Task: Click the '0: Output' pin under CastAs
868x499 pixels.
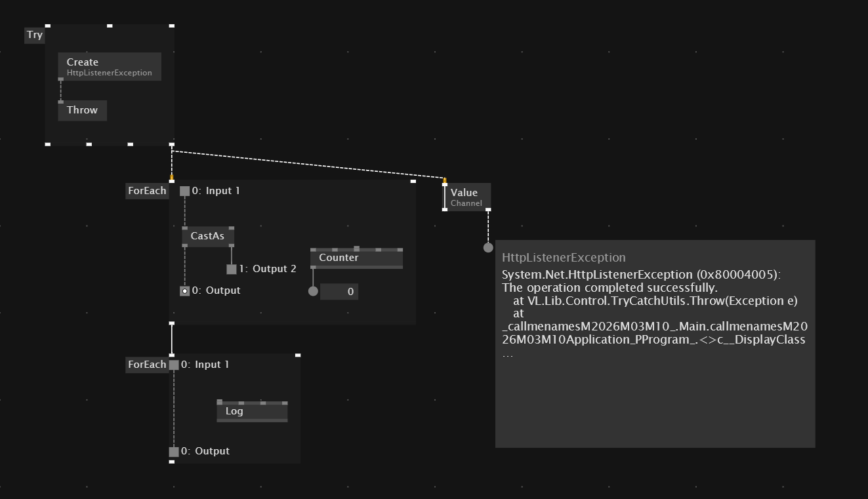Action: [x=185, y=290]
